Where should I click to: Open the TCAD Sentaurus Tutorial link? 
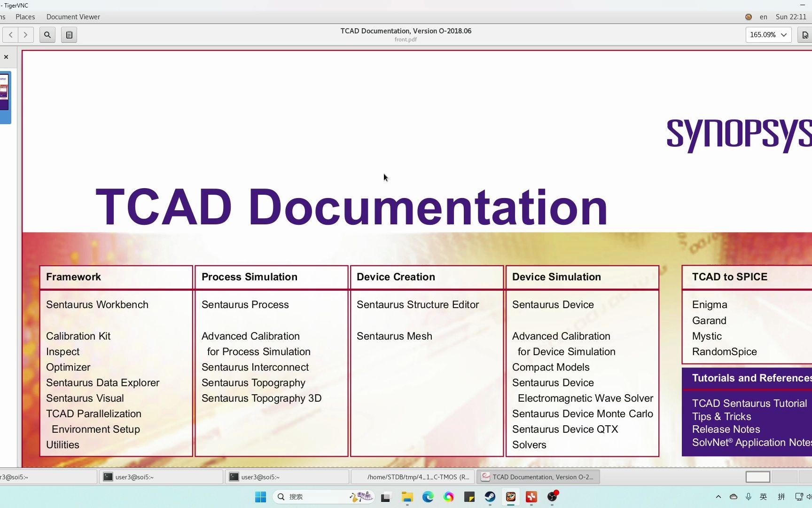coord(750,404)
